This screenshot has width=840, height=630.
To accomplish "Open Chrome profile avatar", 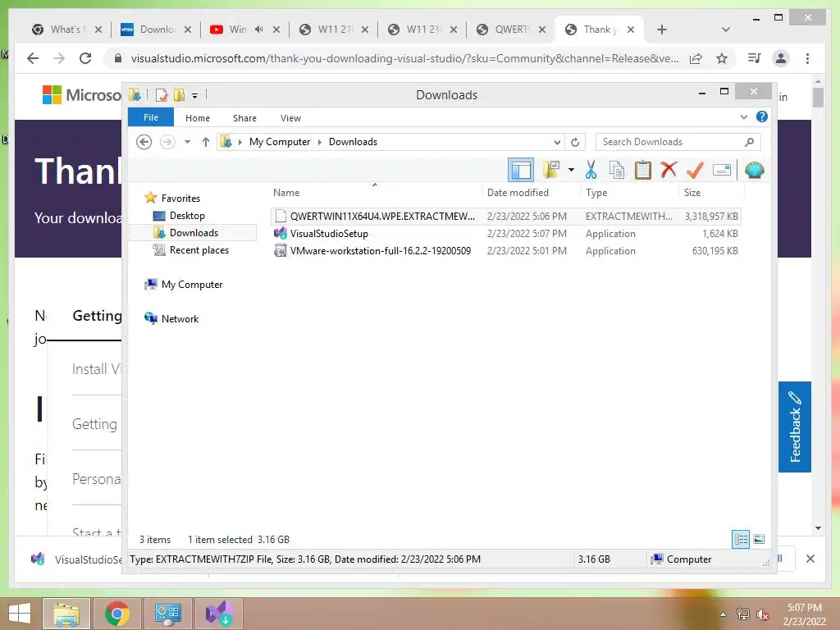I will [781, 58].
